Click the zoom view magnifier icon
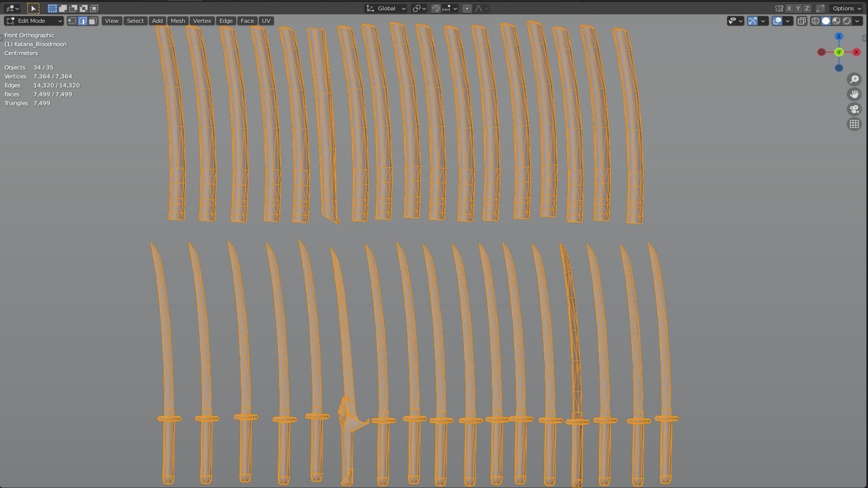 854,80
